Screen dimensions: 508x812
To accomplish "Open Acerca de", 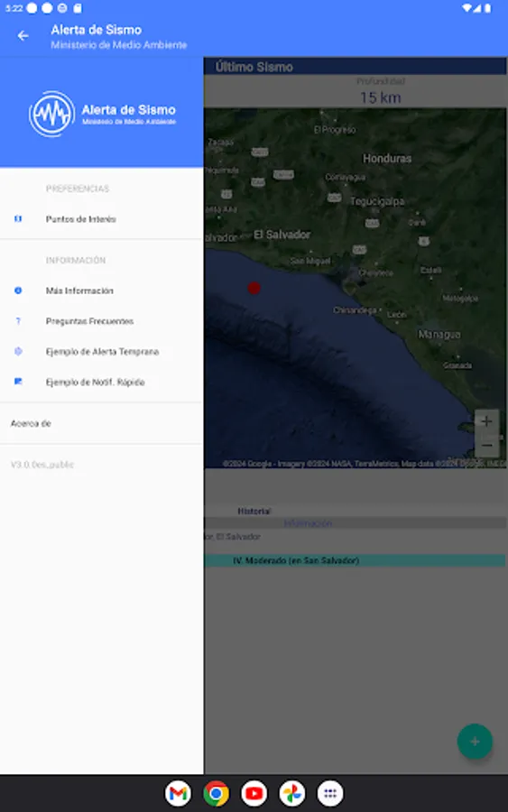I will [x=101, y=424].
